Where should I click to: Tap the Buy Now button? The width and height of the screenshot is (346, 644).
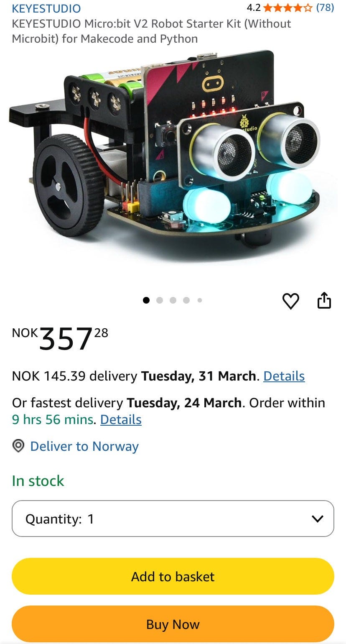coord(173,624)
